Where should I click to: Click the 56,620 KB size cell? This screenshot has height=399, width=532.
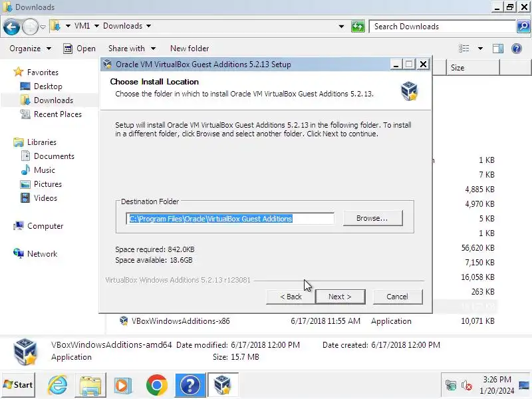[x=477, y=247]
